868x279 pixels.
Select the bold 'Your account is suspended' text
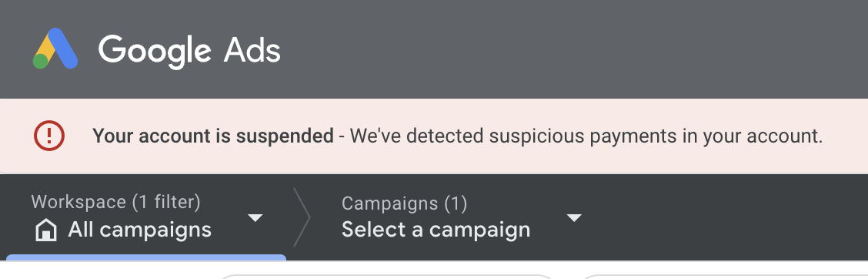tap(213, 136)
